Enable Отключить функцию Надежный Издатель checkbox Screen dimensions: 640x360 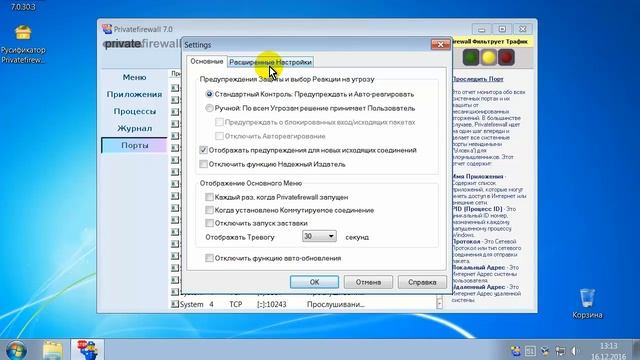point(203,164)
